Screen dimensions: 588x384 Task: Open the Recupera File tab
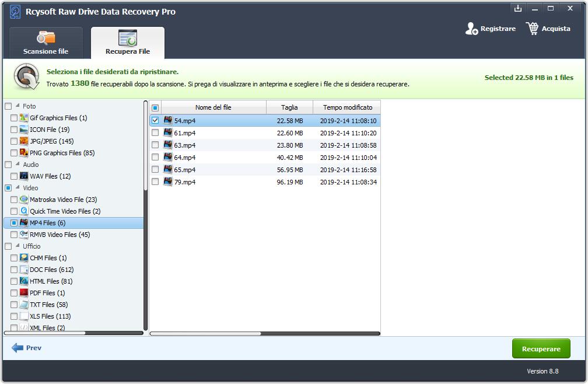pyautogui.click(x=128, y=43)
